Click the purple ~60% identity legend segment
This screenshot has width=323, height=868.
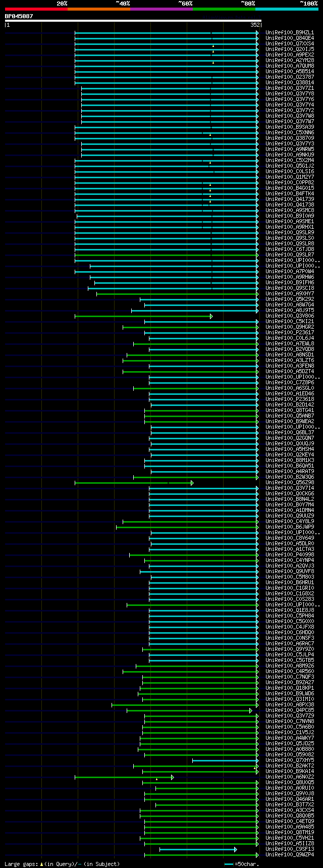[161, 9]
